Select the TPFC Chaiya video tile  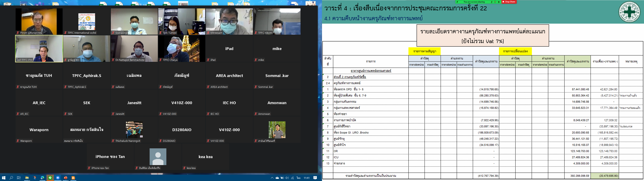coord(182,48)
